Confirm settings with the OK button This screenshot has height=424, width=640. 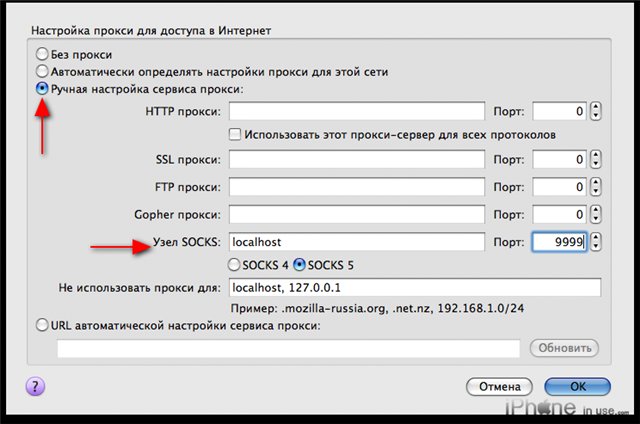click(x=578, y=386)
